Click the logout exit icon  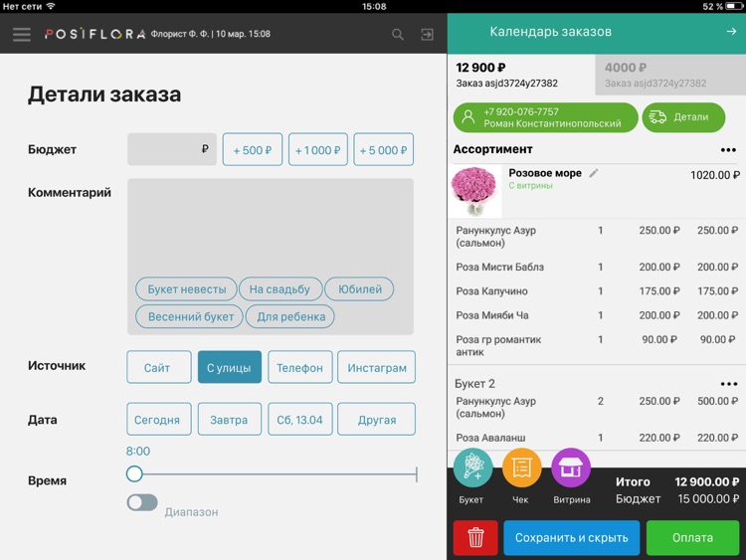(427, 34)
